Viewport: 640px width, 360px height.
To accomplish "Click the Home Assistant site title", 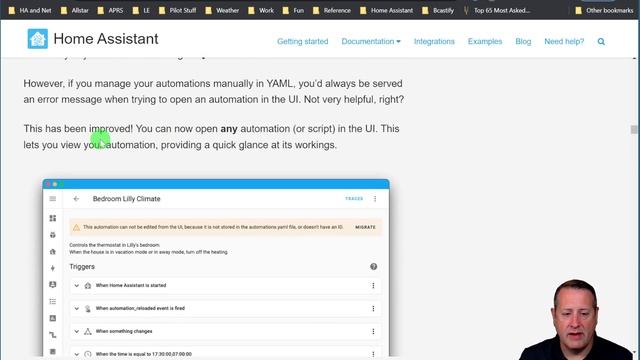I will click(x=106, y=39).
